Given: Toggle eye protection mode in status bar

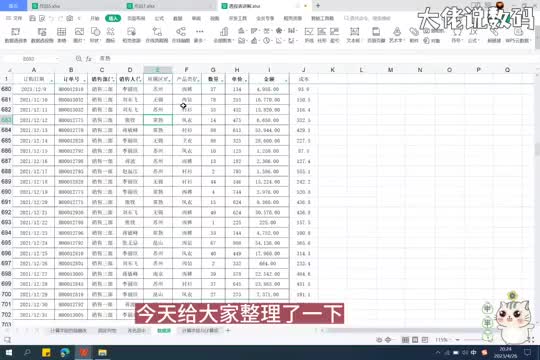Looking at the screenshot, I should 379,340.
